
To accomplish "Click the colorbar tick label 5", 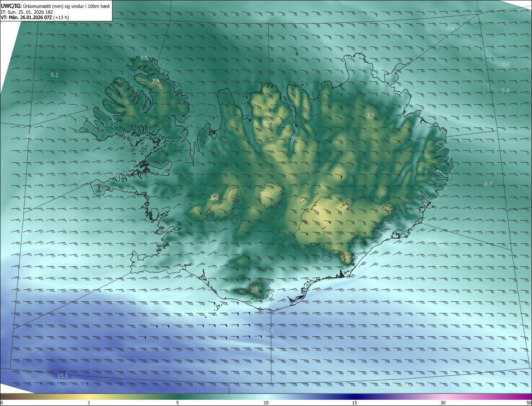I will pos(177,403).
